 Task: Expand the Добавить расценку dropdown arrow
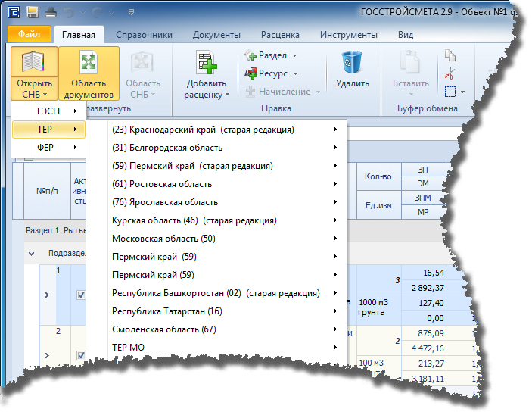[227, 95]
